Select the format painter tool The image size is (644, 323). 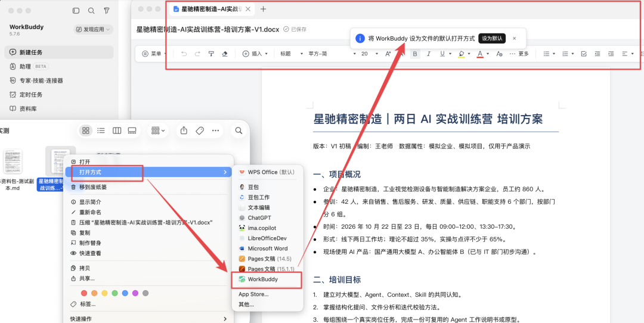click(x=211, y=54)
